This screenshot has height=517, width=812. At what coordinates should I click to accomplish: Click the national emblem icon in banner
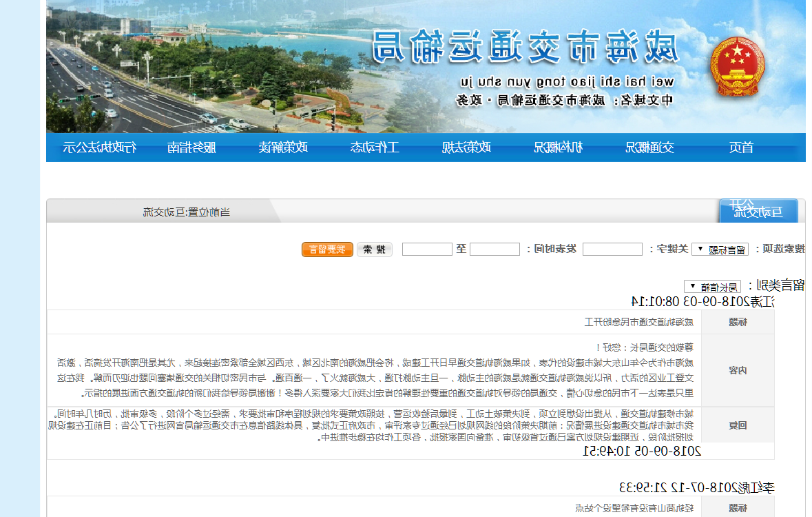(x=738, y=66)
